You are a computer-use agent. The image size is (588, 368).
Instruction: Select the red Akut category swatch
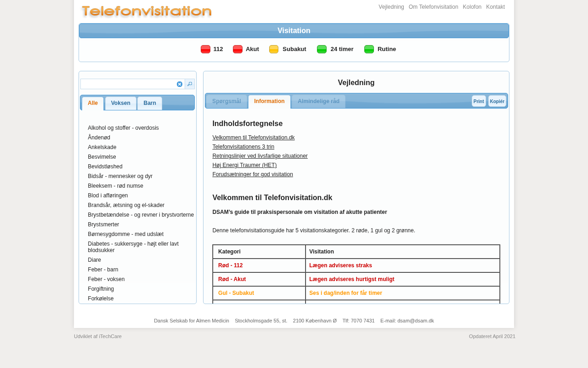tap(237, 49)
